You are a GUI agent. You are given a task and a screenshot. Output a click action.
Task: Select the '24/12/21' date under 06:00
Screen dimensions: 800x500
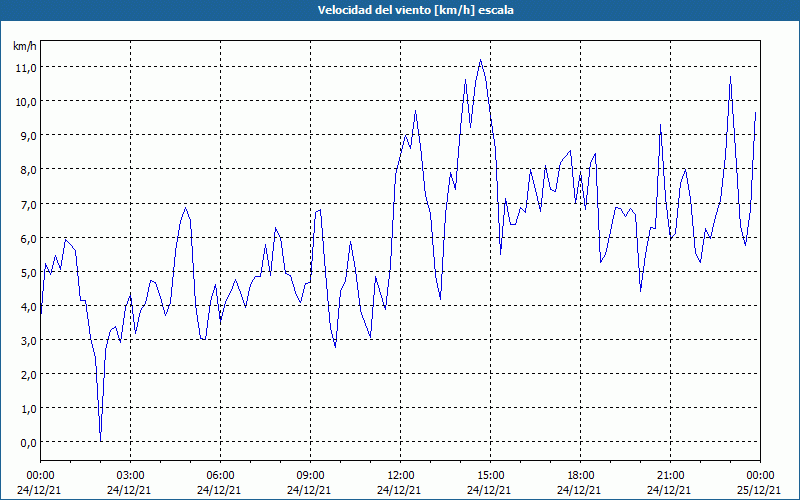pos(219,490)
